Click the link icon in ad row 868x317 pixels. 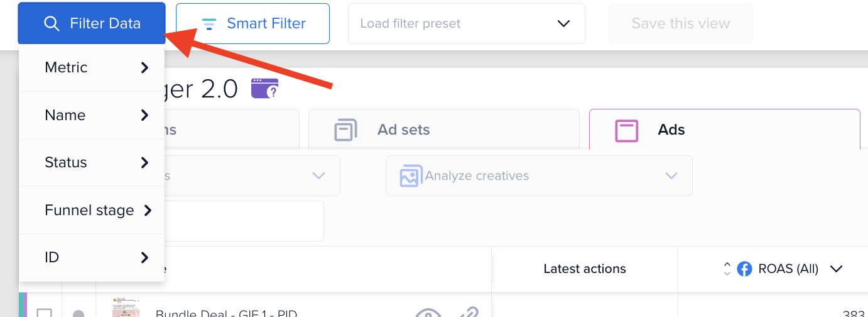pos(467,312)
